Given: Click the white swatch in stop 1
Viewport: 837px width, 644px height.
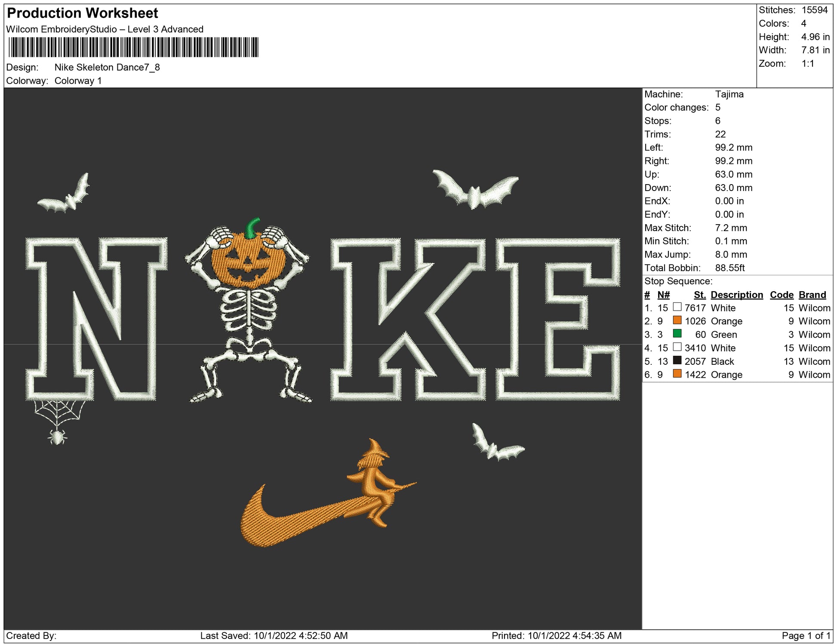Looking at the screenshot, I should 677,307.
